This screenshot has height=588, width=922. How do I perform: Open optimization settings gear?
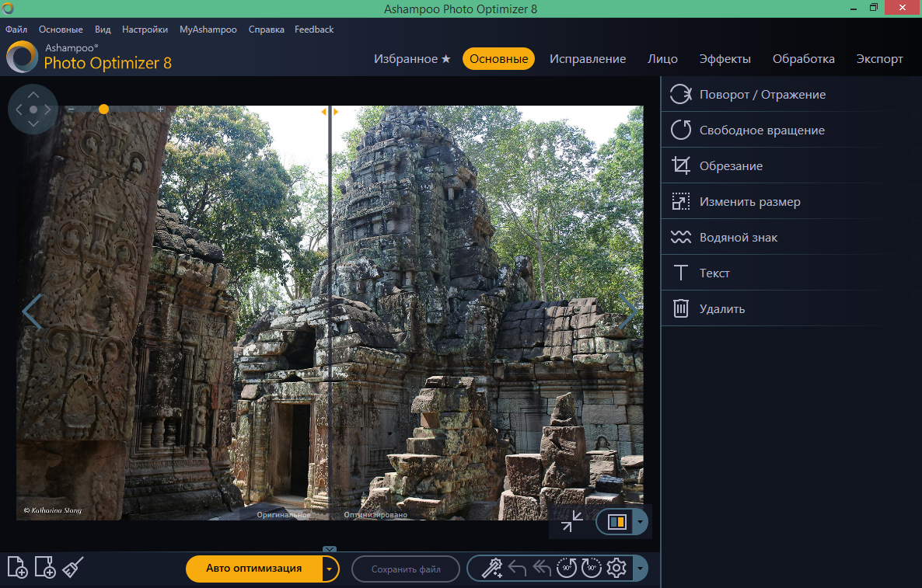click(x=616, y=568)
